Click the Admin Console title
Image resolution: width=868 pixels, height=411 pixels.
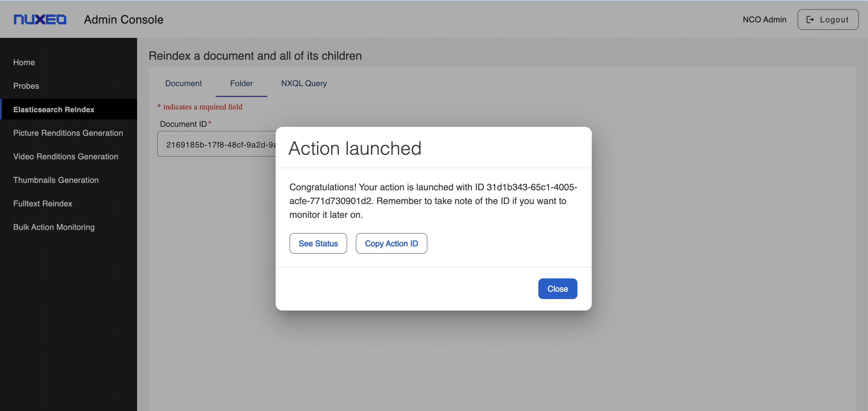tap(123, 20)
